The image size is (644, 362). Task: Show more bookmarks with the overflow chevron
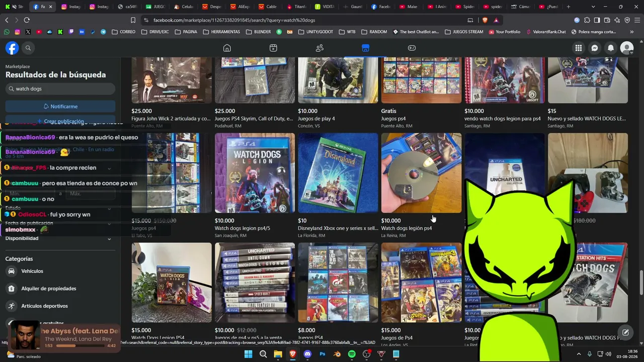coord(632,32)
